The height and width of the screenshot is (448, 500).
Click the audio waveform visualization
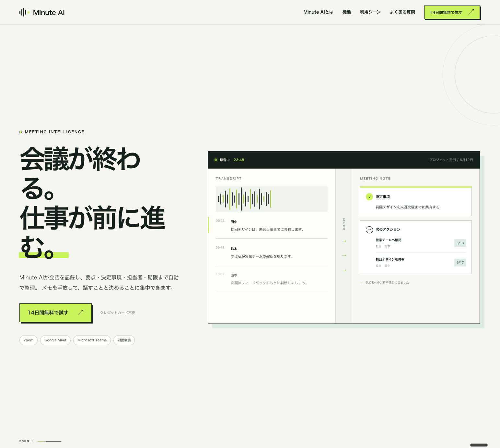(x=272, y=199)
